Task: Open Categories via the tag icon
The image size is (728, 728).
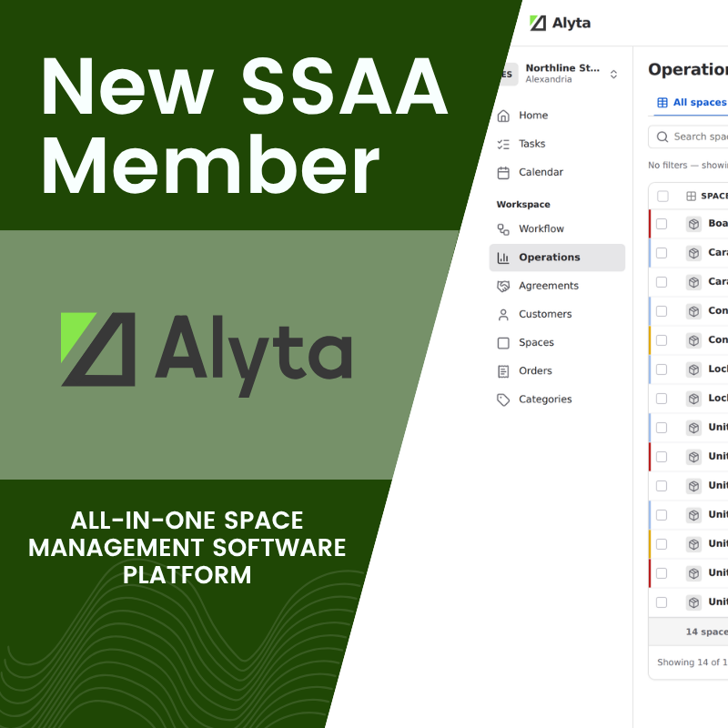Action: [x=503, y=399]
